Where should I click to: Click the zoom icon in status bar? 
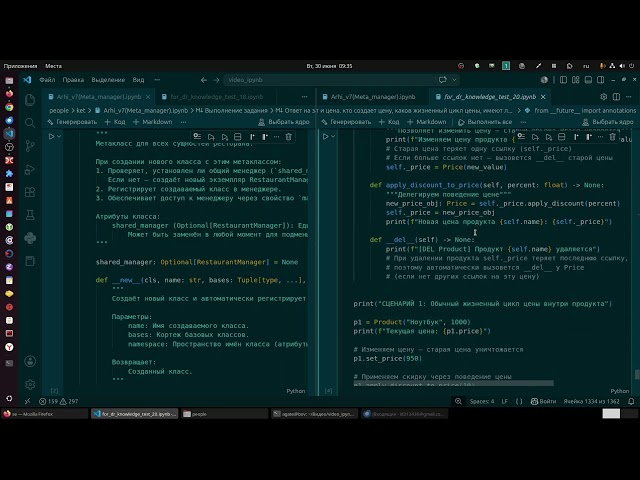[x=458, y=401]
